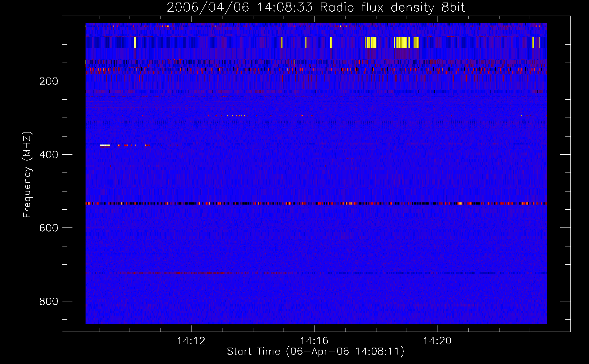Click the bright yellow-white streak near 375 MHz
The height and width of the screenshot is (364, 589).
(105, 145)
